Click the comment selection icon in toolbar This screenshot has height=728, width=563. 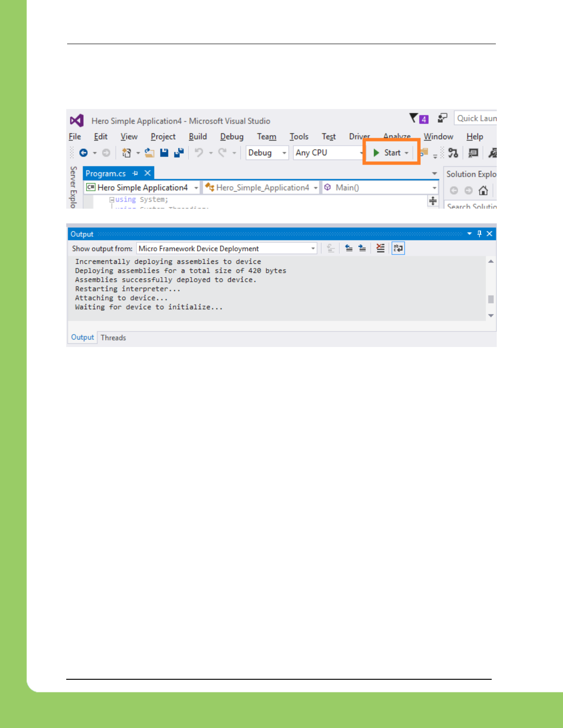click(473, 153)
